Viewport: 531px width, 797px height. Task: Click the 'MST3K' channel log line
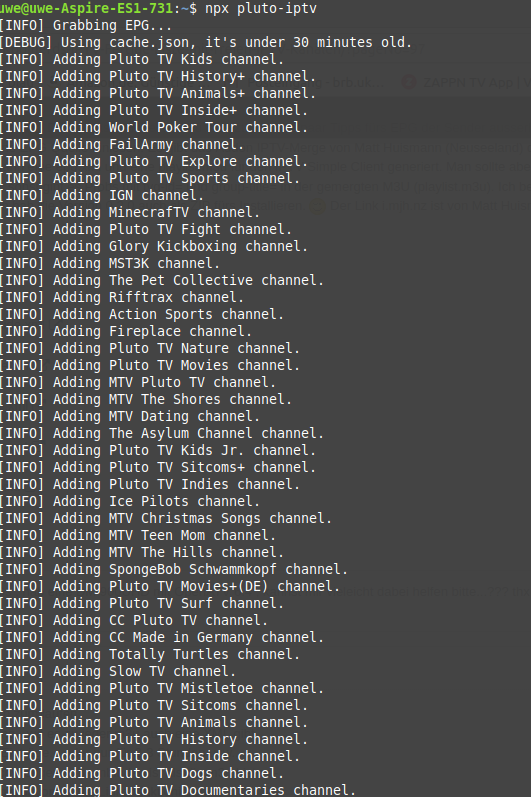[110, 263]
